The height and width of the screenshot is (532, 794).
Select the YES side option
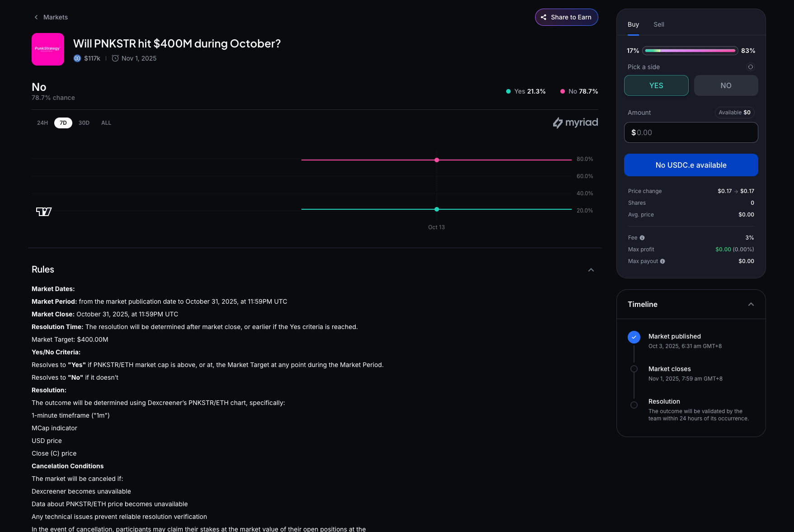point(656,85)
